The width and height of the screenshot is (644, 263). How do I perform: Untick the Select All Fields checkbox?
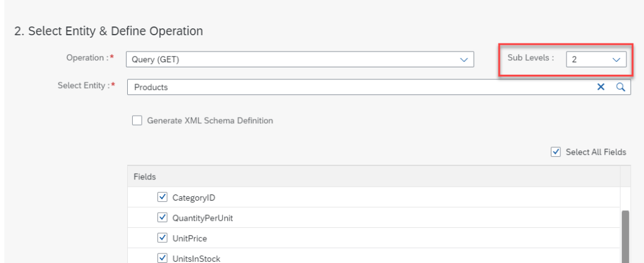click(555, 152)
